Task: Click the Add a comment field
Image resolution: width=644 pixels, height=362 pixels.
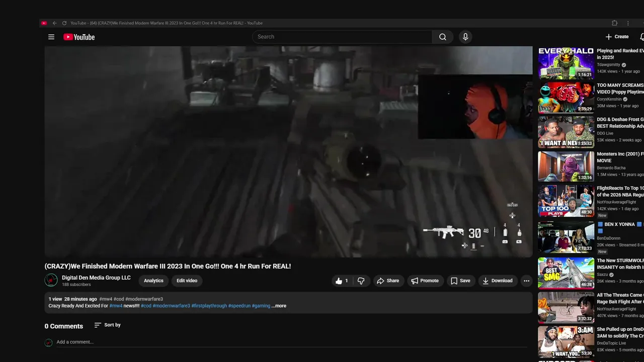Action: [x=292, y=342]
